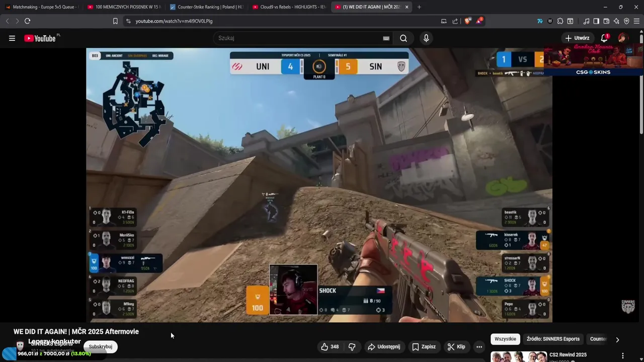
Task: Click Utwórz create button
Action: pyautogui.click(x=577, y=38)
